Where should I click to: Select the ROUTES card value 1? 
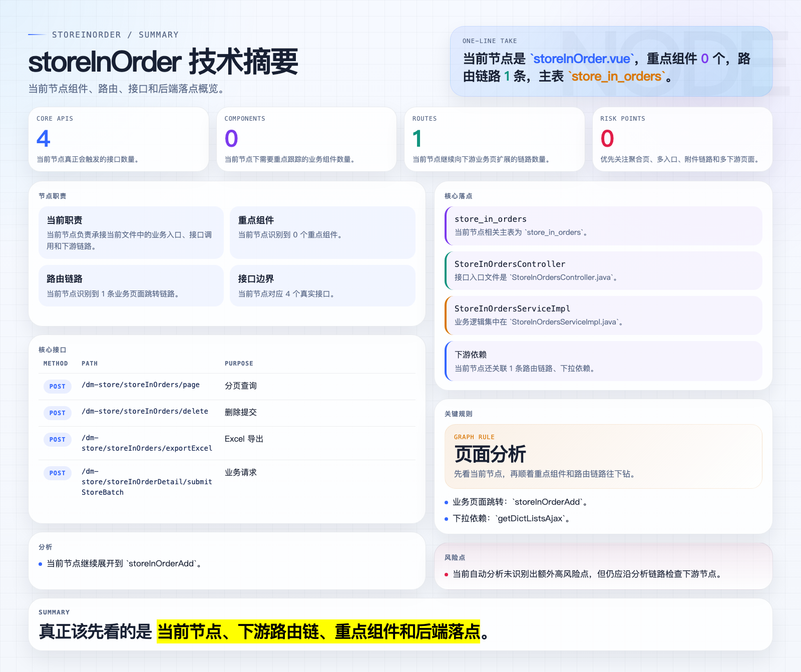[x=417, y=139]
